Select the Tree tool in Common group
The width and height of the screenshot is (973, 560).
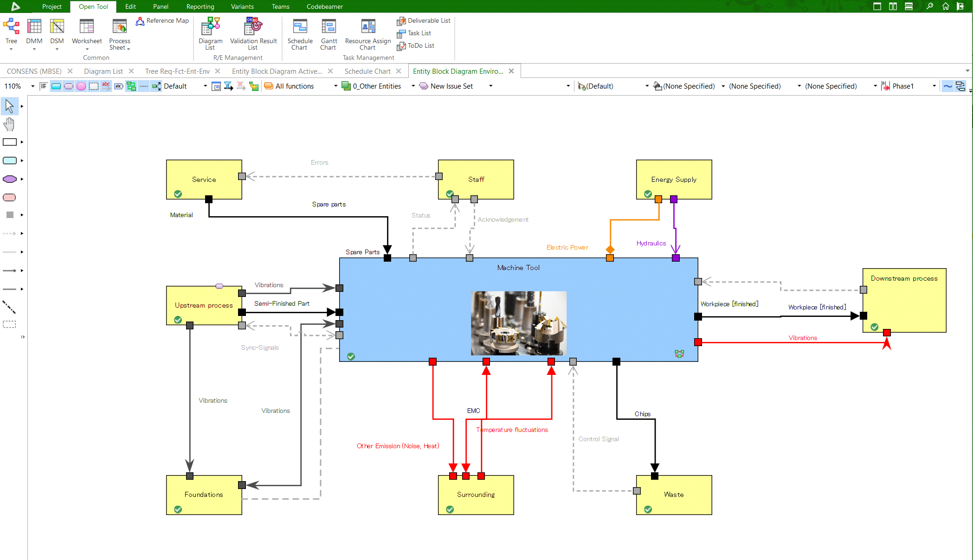point(11,32)
